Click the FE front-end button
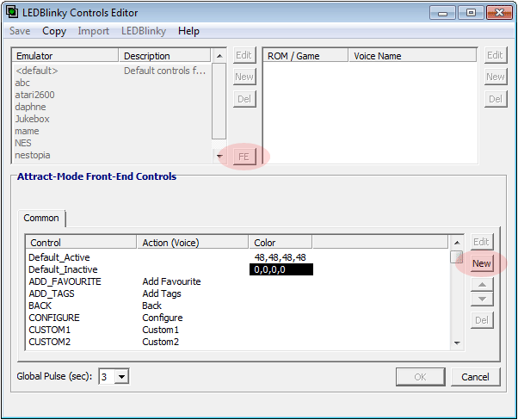 [x=244, y=157]
